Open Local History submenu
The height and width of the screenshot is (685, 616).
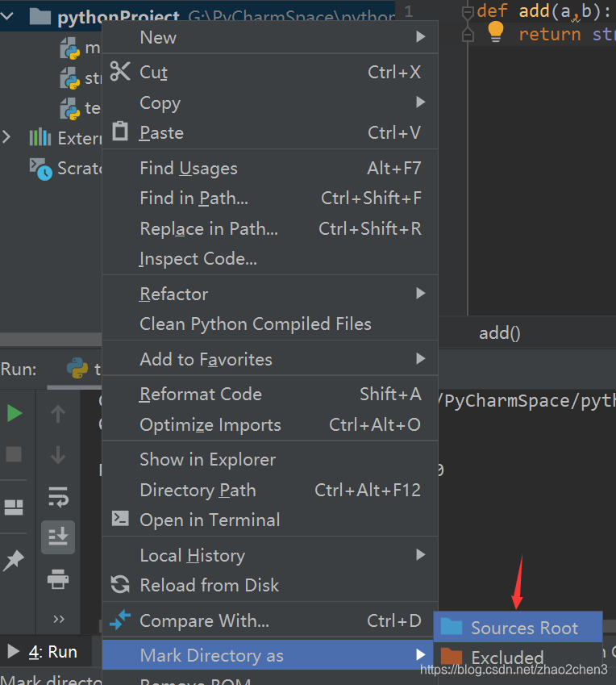pos(270,555)
